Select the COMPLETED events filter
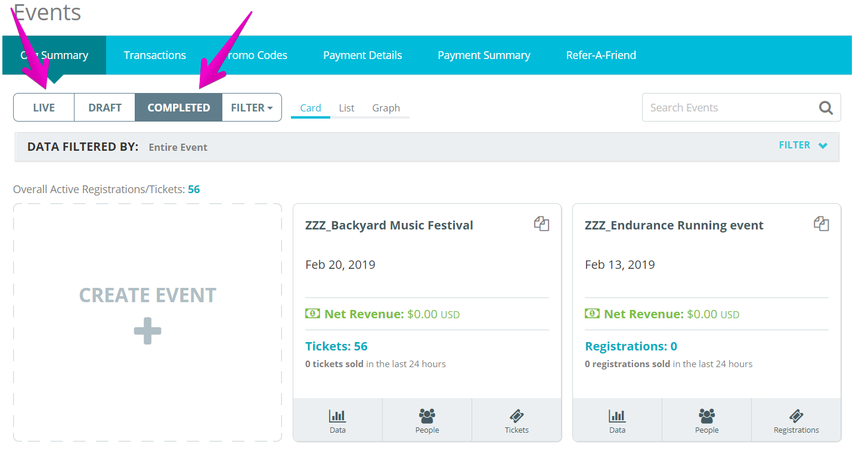Screen dimensions: 868x450 (x=179, y=108)
